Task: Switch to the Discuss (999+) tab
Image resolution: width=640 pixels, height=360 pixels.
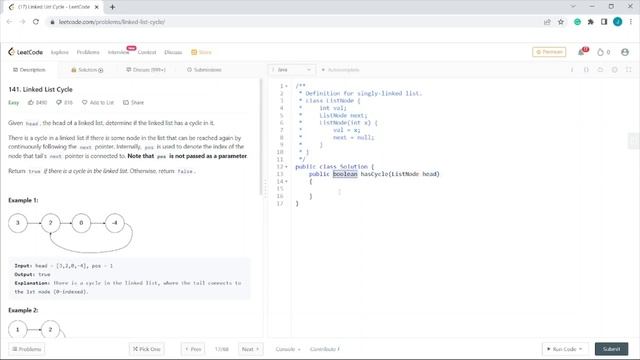Action: click(146, 70)
